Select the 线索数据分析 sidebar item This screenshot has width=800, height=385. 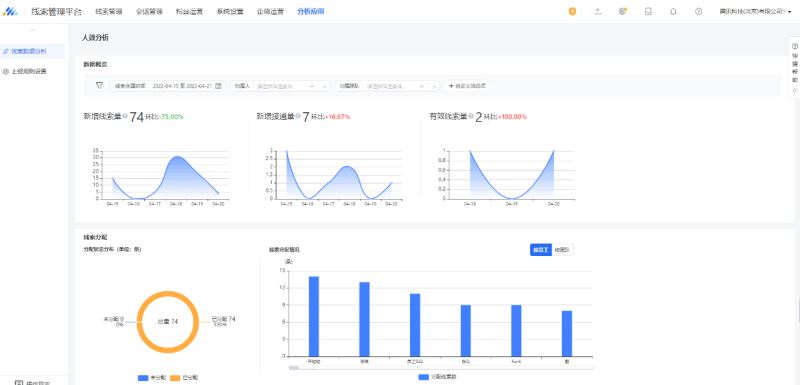(x=33, y=51)
